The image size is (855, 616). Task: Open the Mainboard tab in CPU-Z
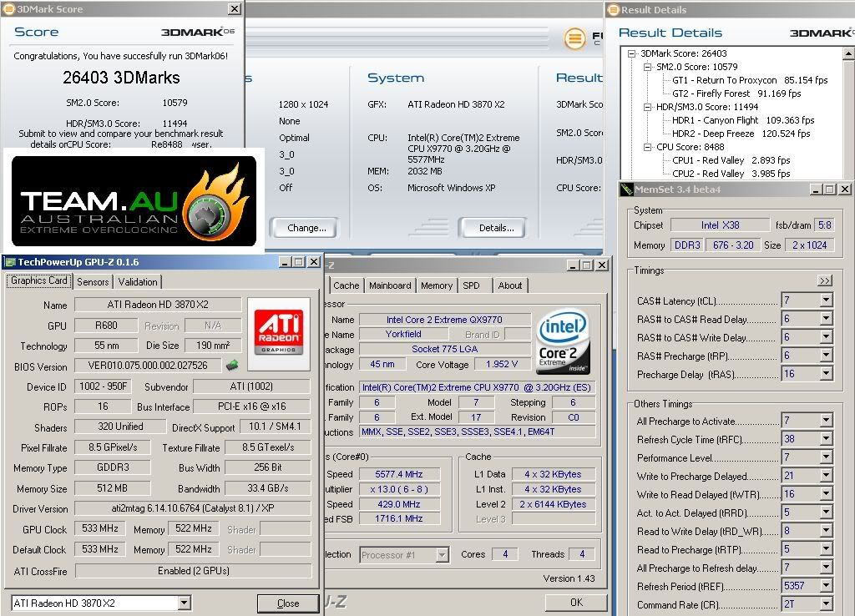[x=390, y=285]
